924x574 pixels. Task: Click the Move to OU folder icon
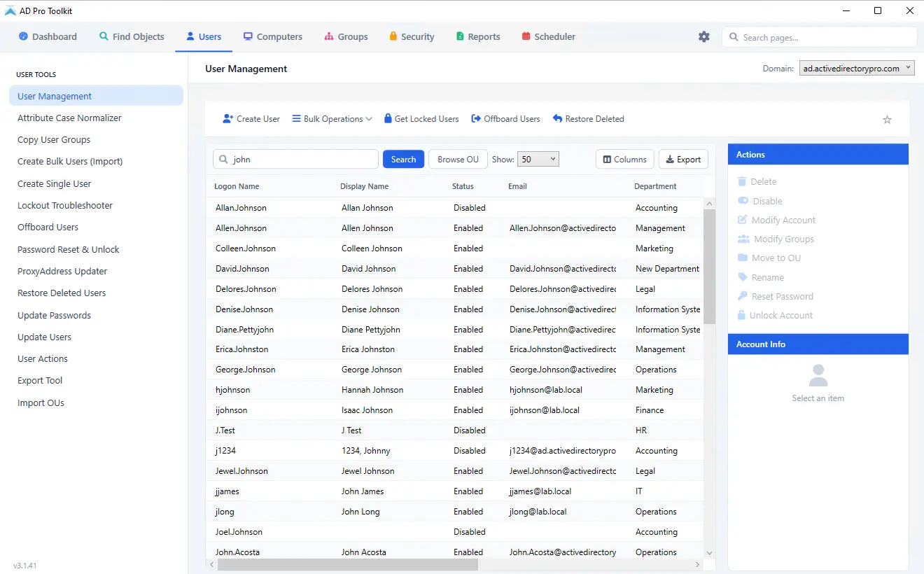(743, 258)
